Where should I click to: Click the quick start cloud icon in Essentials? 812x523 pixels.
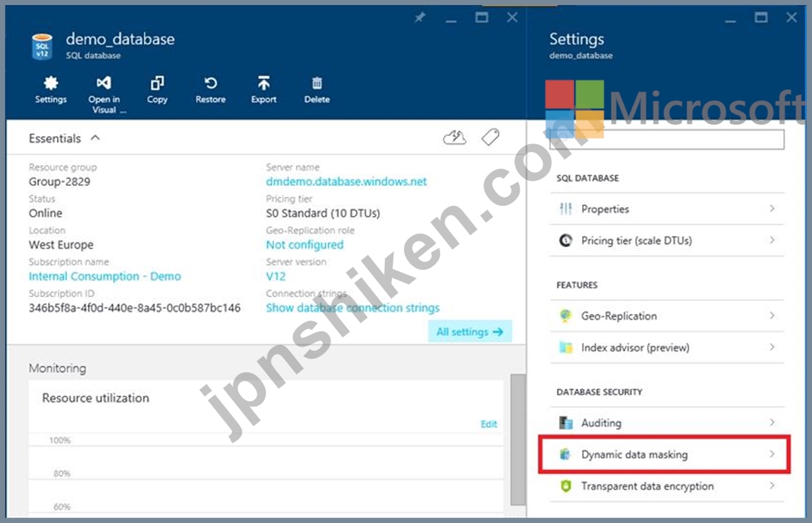coord(455,137)
